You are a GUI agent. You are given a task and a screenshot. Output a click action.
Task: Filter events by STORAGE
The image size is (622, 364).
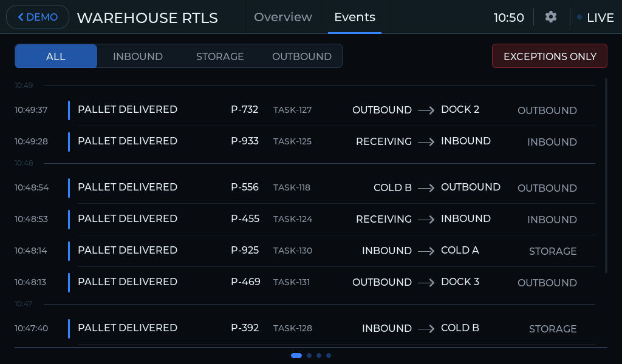pyautogui.click(x=220, y=56)
